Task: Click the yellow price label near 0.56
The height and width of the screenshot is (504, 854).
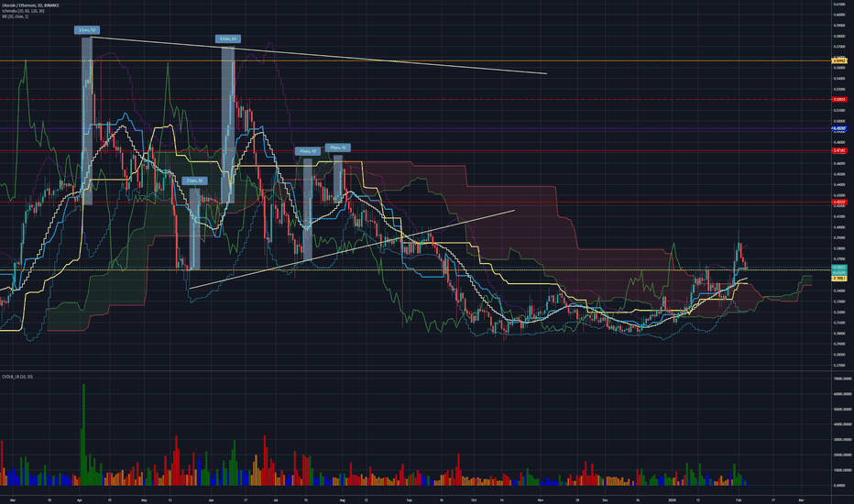Action: [838, 61]
